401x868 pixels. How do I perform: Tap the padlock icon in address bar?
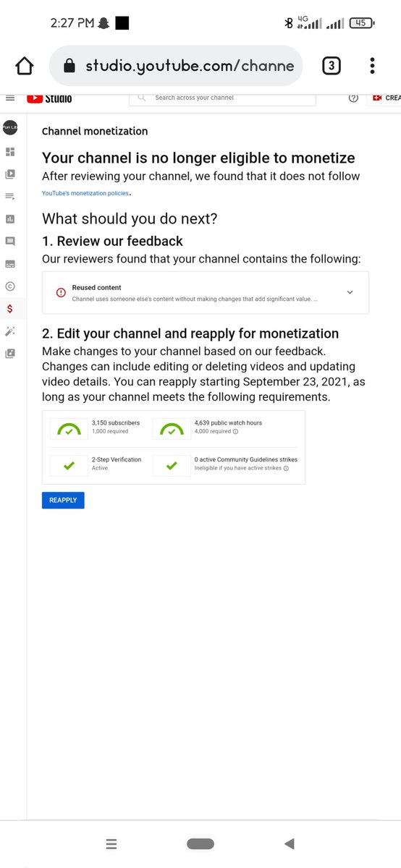pos(69,66)
